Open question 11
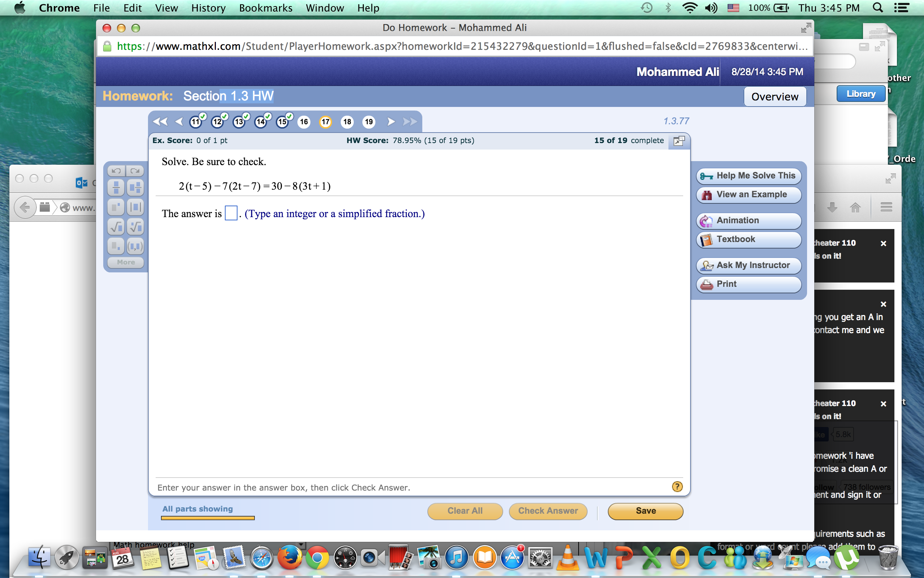Viewport: 924px width, 578px height. point(196,122)
